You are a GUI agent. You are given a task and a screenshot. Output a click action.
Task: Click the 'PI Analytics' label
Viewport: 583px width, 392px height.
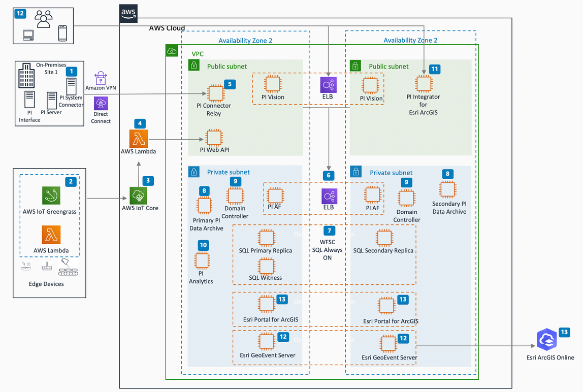201,277
